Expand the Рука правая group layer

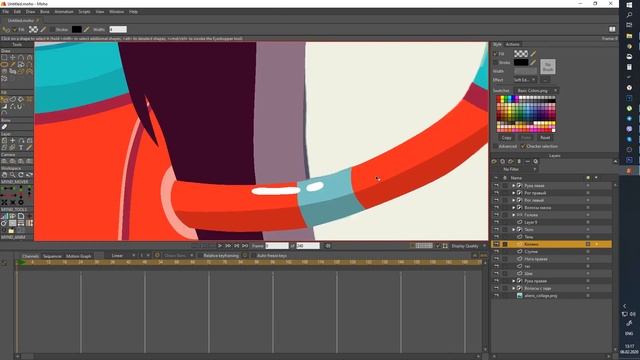click(513, 281)
